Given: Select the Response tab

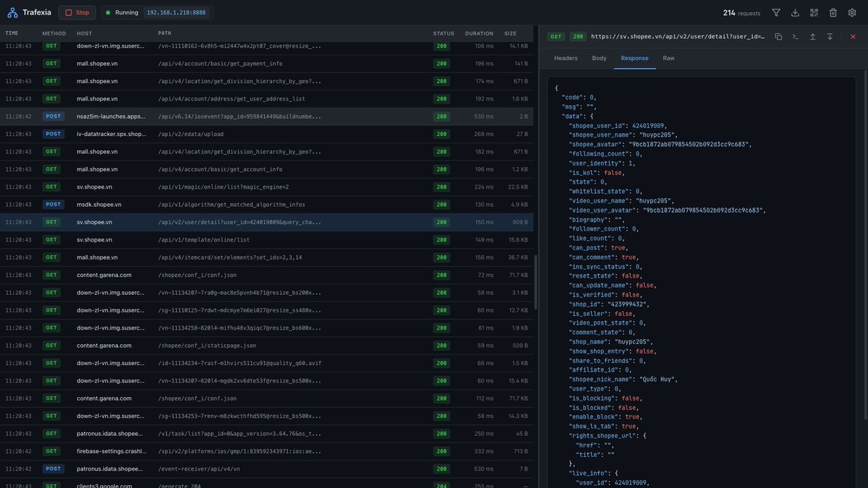Looking at the screenshot, I should click(634, 58).
